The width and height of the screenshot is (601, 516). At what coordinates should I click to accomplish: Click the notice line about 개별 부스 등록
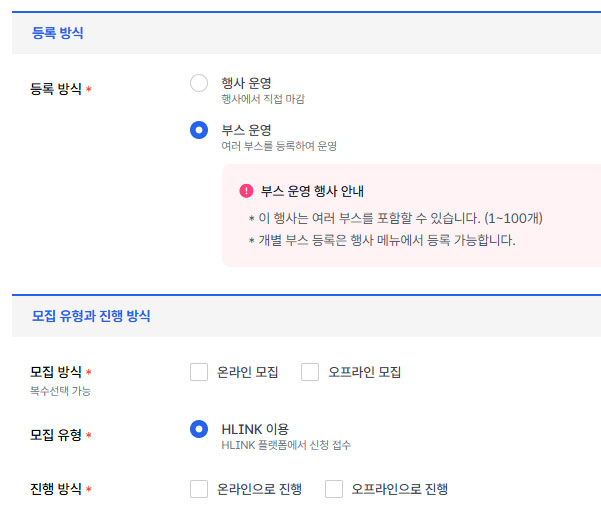click(x=381, y=240)
